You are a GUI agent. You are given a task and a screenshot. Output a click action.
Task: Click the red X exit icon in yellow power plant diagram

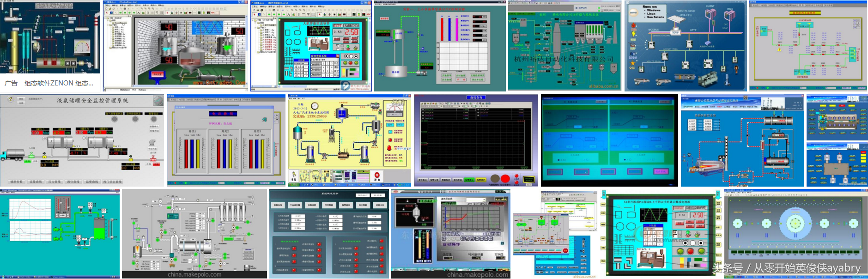[377, 176]
